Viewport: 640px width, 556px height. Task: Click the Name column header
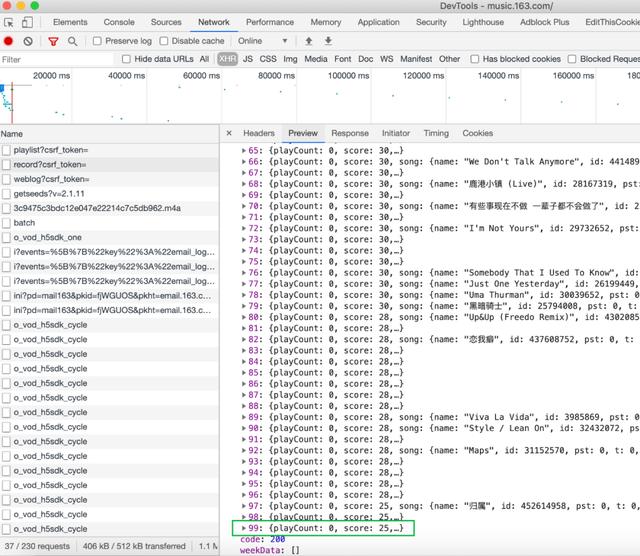(109, 134)
